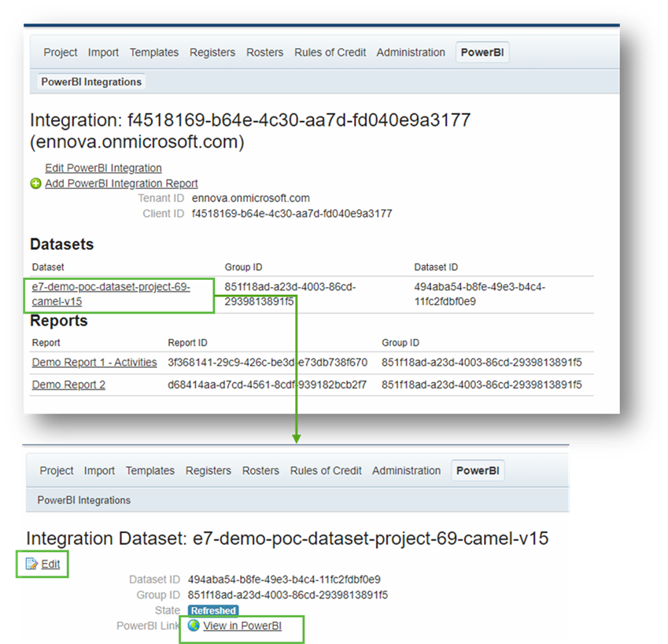Click Group ID cell in Demo Report 1 row
Image resolution: width=668 pixels, height=644 pixels.
click(x=482, y=362)
